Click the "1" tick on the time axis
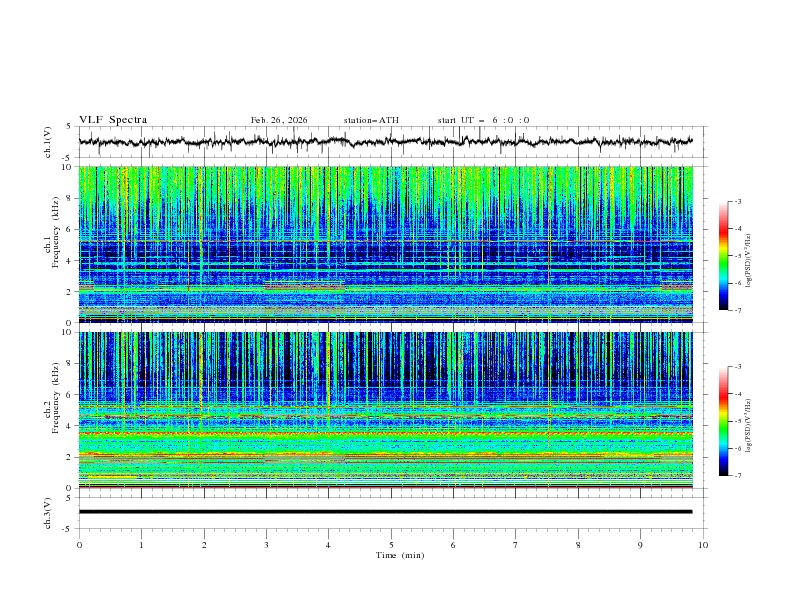Screen dimensions: 792x612 (x=141, y=545)
